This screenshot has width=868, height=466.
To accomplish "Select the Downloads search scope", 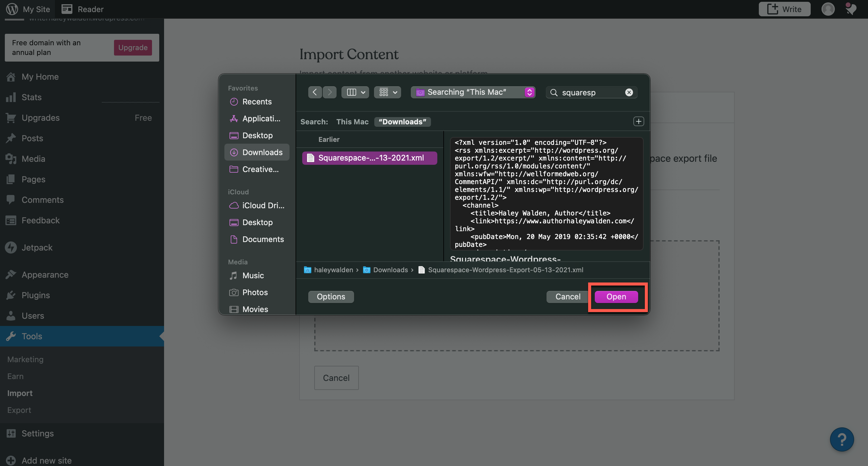I will [402, 122].
